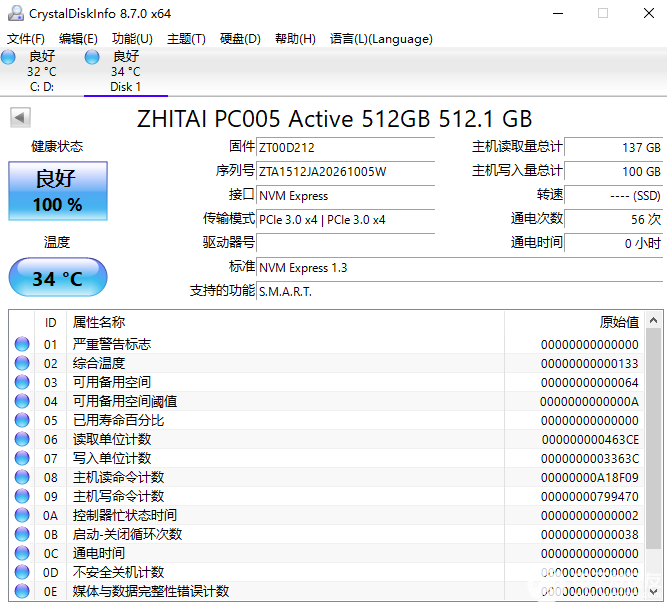Click raw value 00000000A18F09 of 主机读命令计数
The height and width of the screenshot is (605, 667).
(x=590, y=477)
